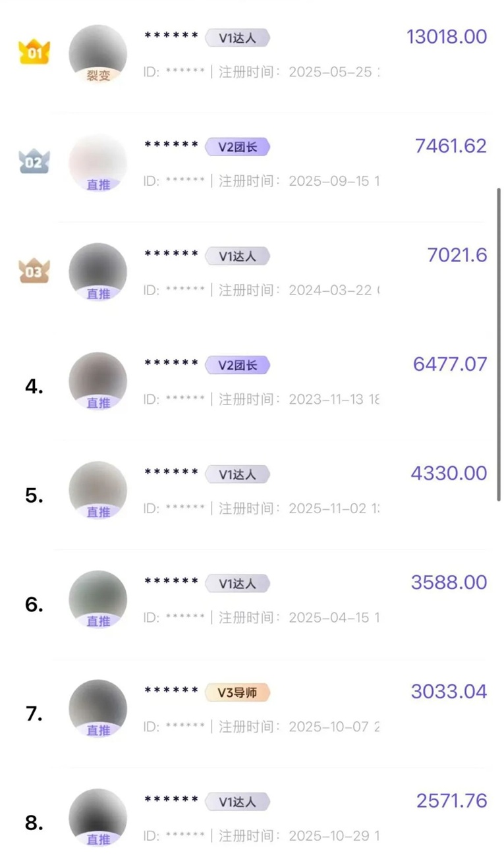Click the silver 02 crown rank badge
The image size is (504, 863).
point(34,161)
